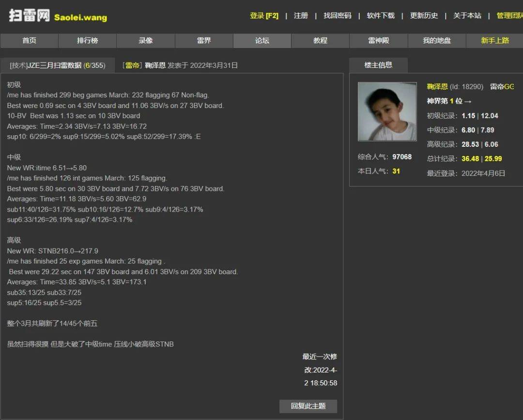Open the 教程 tutorial tab
This screenshot has height=420, width=523.
pyautogui.click(x=320, y=41)
